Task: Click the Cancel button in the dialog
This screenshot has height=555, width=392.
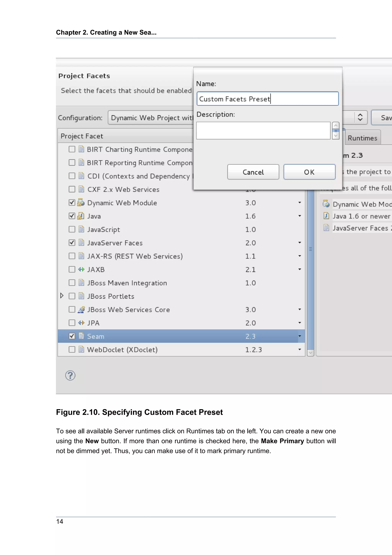Action: coord(253,172)
